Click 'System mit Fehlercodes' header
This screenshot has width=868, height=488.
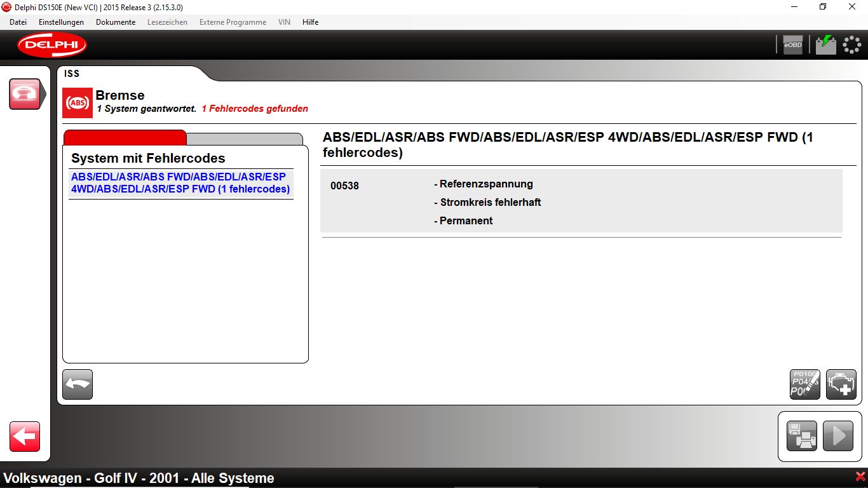(148, 158)
